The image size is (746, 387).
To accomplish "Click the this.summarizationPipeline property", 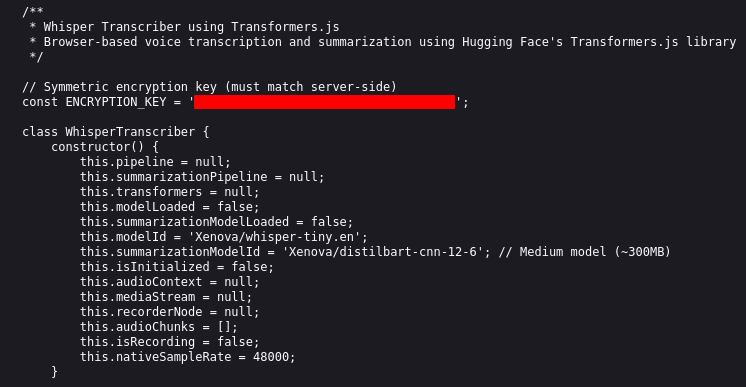I will coord(174,177).
